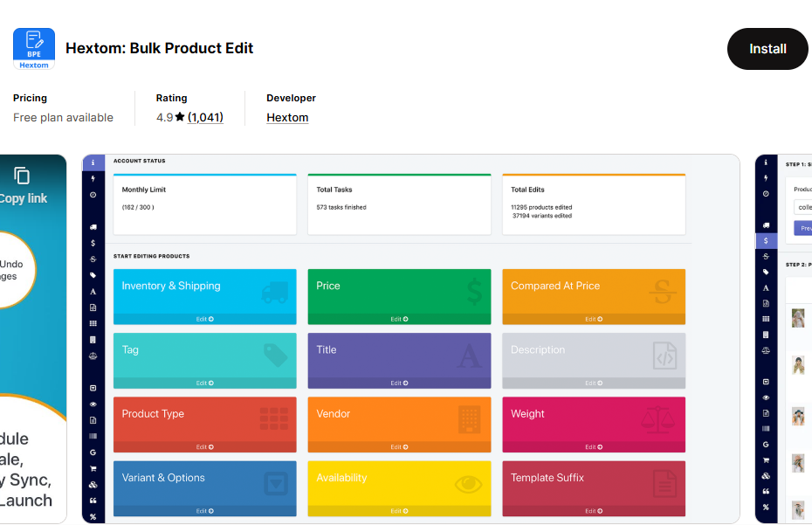Screen dimensions: 812x525
Task: Click the Copy link icon
Action: click(x=22, y=176)
